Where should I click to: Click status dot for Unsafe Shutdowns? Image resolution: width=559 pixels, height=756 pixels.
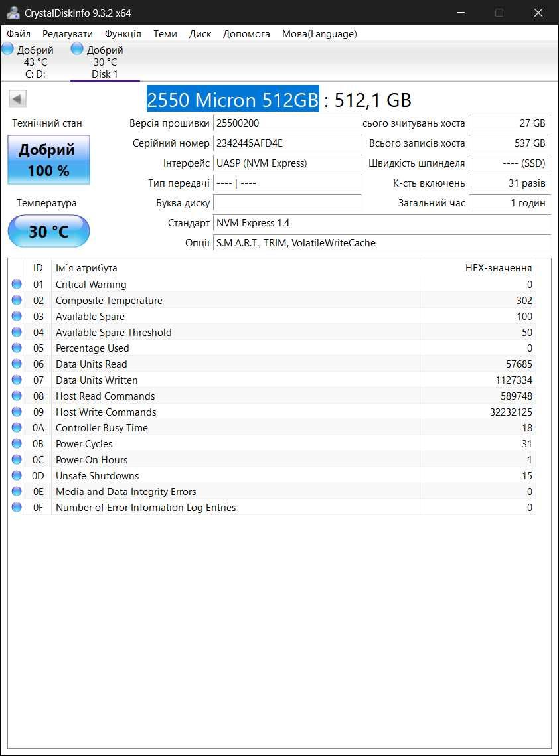tap(17, 475)
